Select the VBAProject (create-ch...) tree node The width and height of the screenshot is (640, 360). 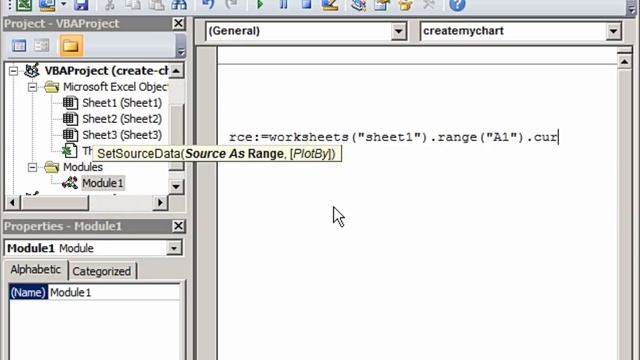tap(106, 71)
